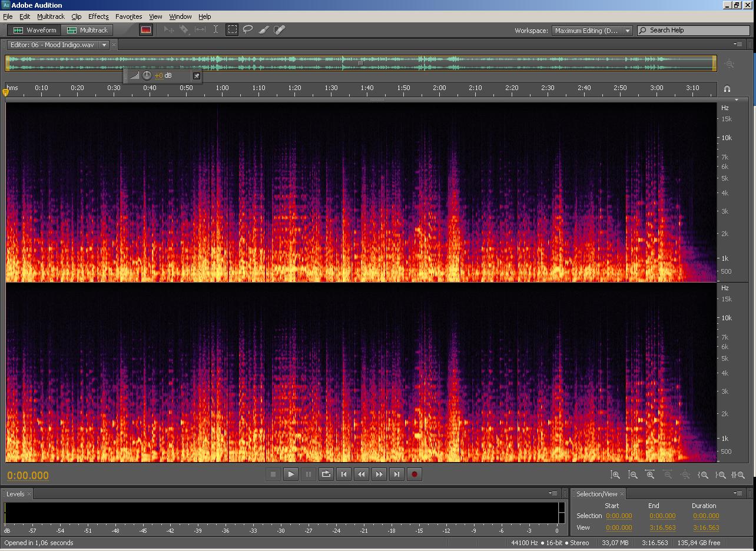Switch to Multitrack view
The height and width of the screenshot is (551, 756).
click(88, 30)
